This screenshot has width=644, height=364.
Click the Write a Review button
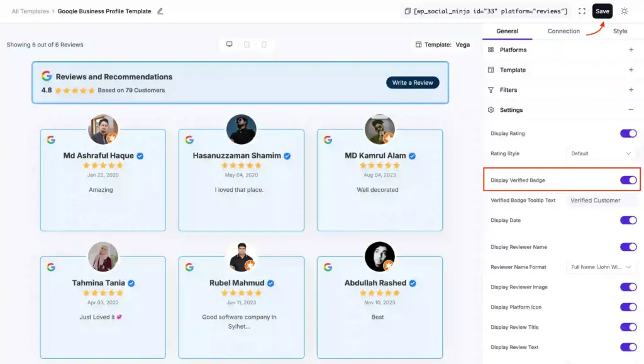413,82
